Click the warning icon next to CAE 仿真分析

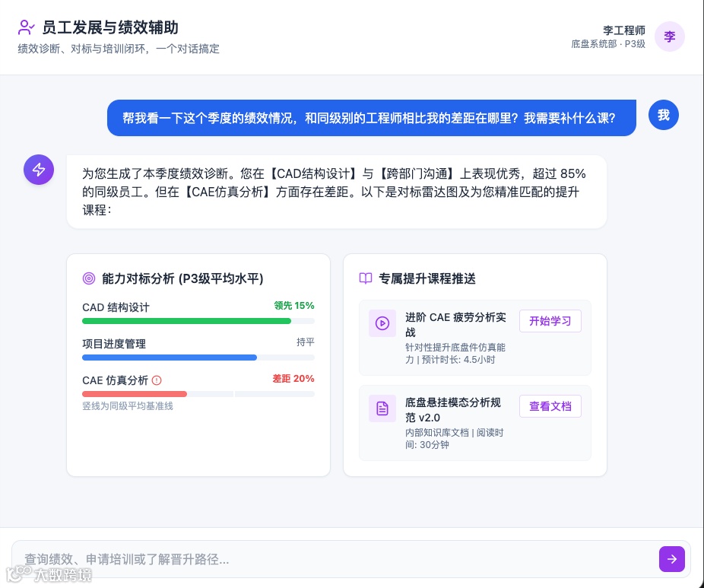point(157,380)
